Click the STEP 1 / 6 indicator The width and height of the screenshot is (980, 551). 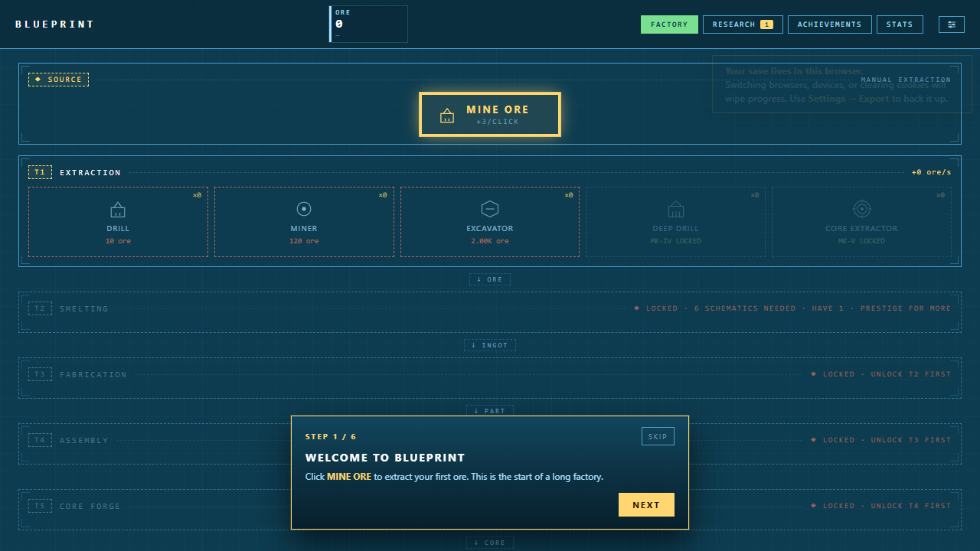click(331, 437)
